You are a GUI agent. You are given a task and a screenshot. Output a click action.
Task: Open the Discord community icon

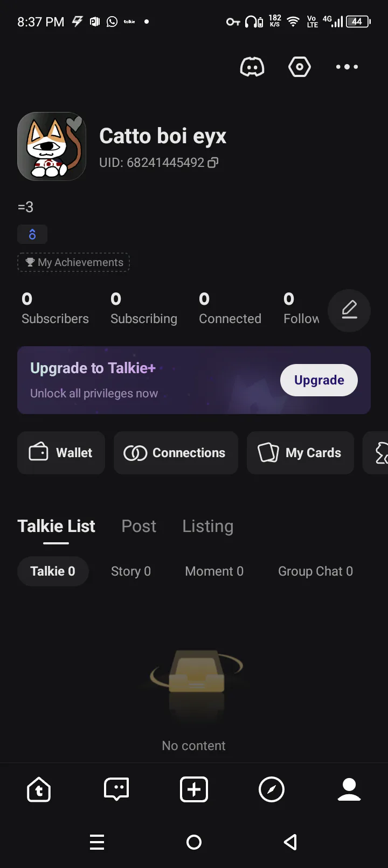tap(252, 67)
